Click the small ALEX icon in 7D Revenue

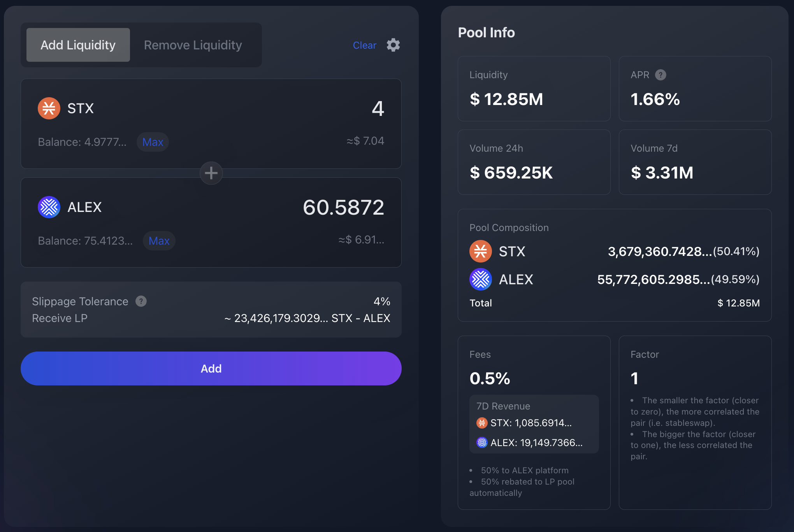(482, 443)
